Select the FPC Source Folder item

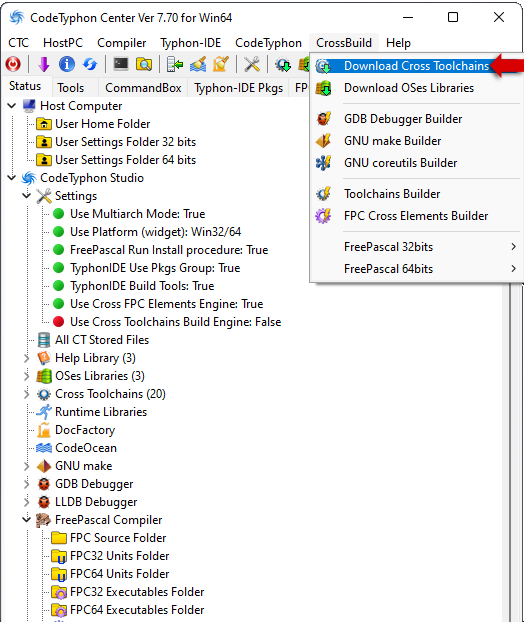[x=118, y=538]
